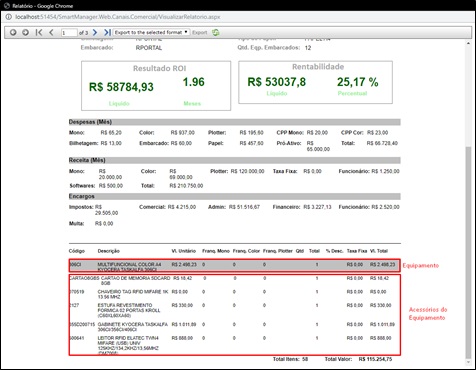Click Total Itens 58 label

click(290, 359)
